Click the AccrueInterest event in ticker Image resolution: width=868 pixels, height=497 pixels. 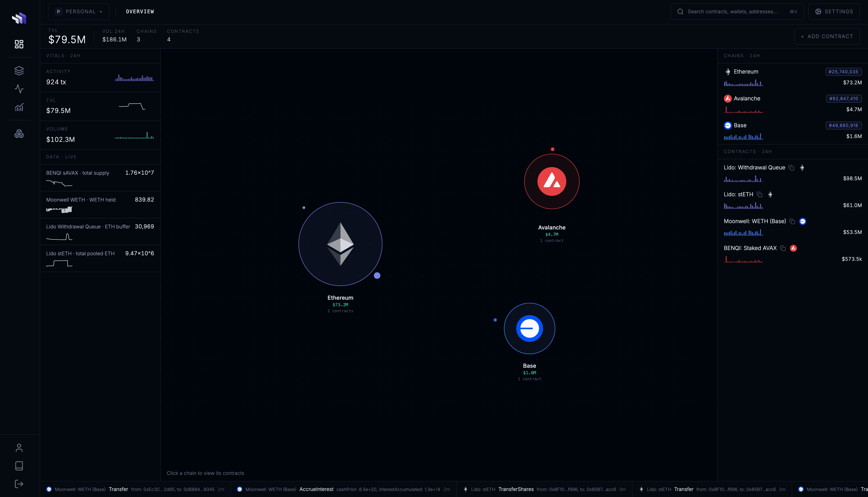344,489
